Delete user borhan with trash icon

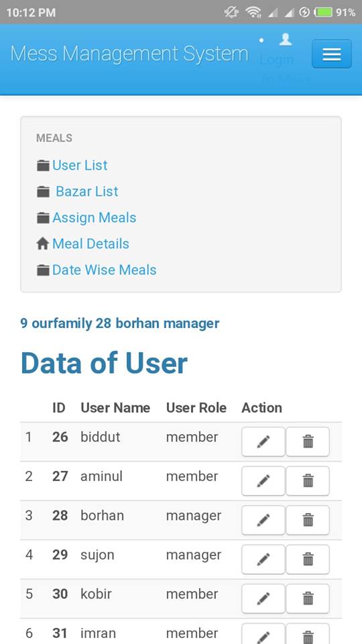(308, 521)
